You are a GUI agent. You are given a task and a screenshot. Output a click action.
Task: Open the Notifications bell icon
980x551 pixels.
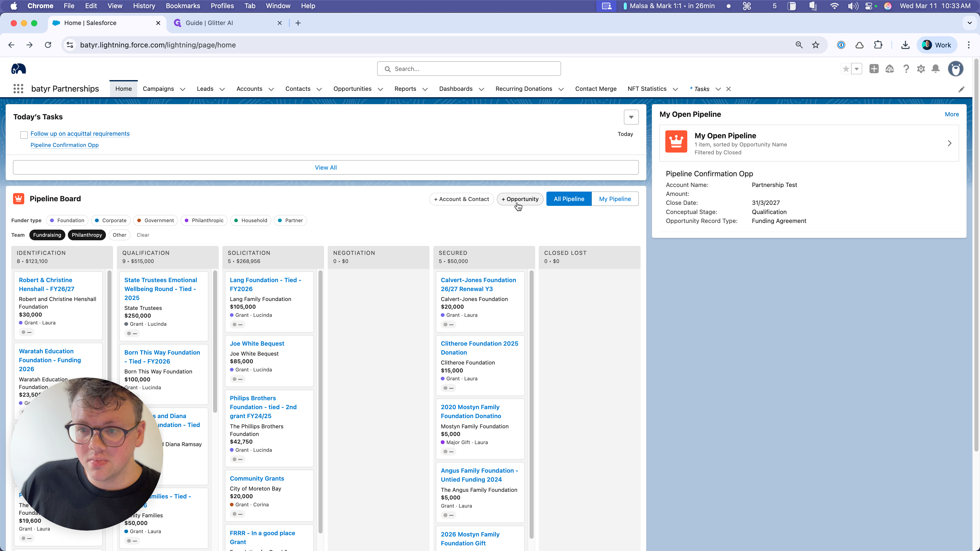pos(936,69)
